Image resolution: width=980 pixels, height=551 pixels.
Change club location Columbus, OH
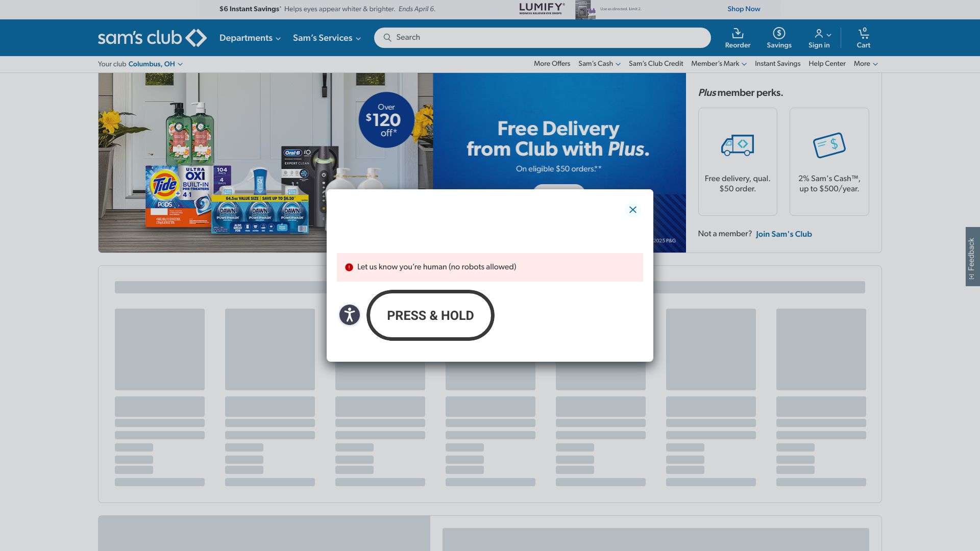click(x=155, y=64)
